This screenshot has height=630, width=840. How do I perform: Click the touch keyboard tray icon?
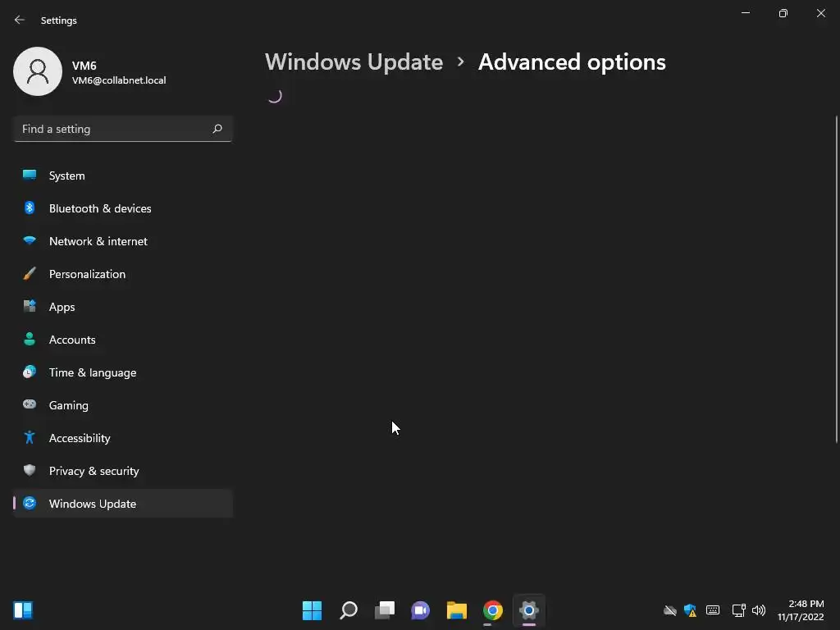(713, 610)
